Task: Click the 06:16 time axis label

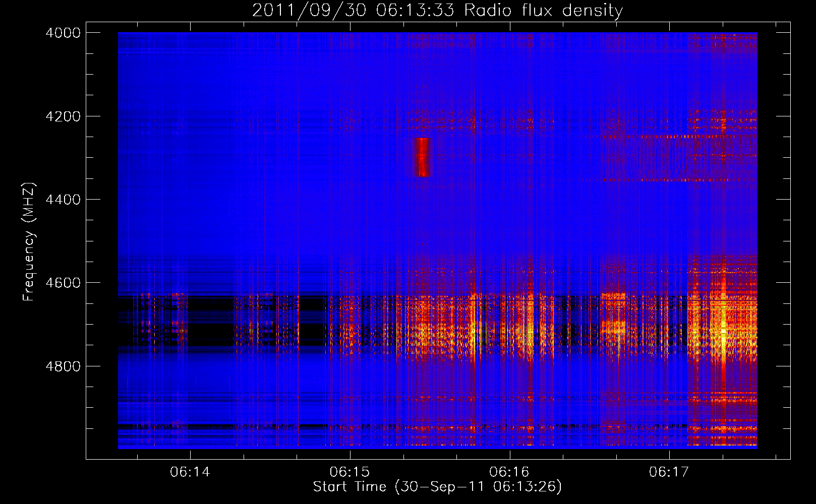Action: click(x=509, y=472)
